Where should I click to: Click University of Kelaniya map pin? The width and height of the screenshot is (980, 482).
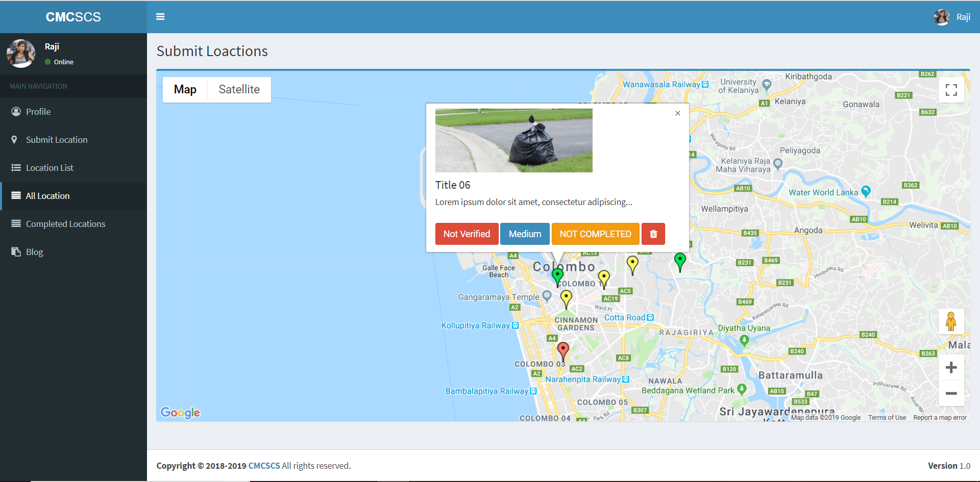[766, 85]
